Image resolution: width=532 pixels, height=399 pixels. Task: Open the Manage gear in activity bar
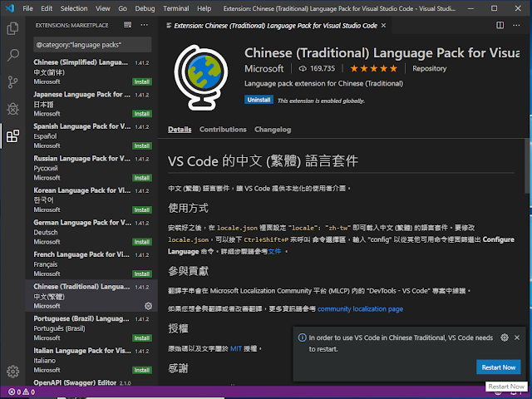(13, 372)
